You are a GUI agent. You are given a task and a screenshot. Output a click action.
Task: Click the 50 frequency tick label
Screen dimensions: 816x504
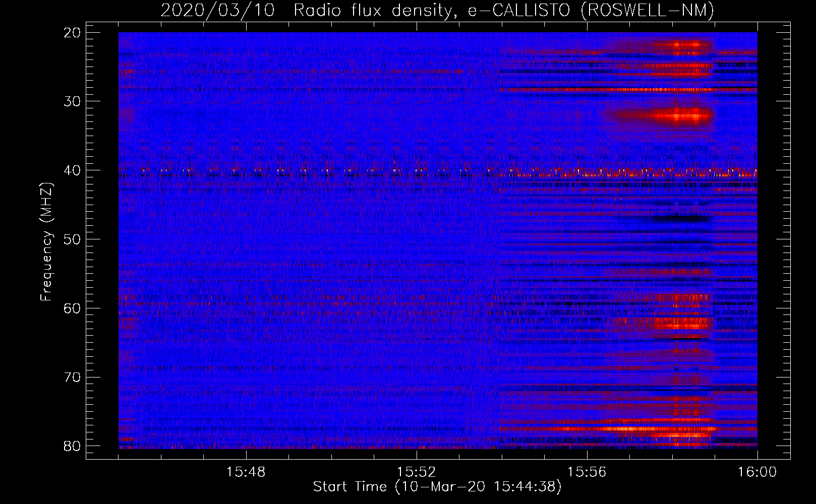tap(73, 239)
